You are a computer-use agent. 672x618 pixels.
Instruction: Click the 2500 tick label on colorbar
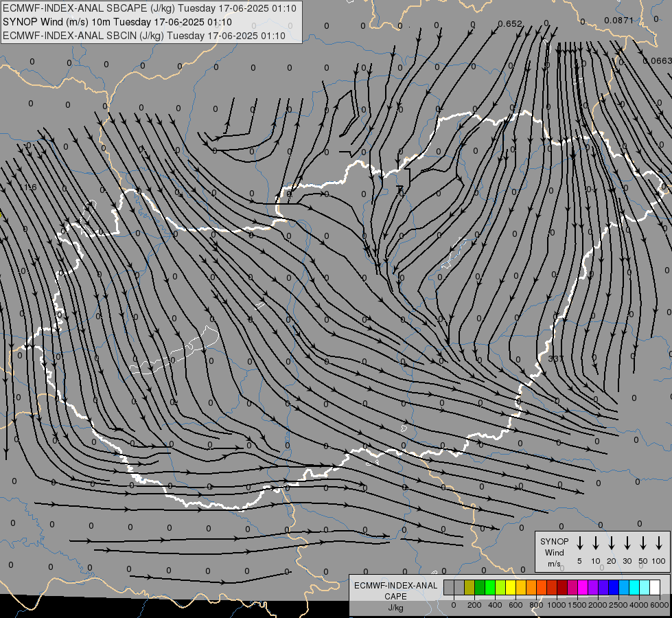[618, 605]
